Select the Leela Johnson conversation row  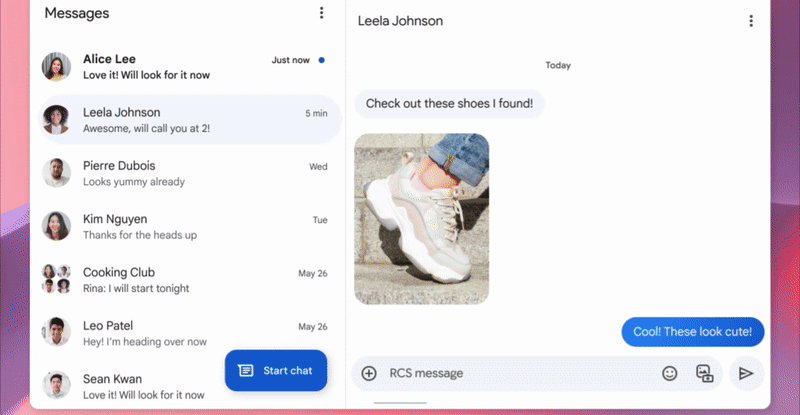[190, 119]
